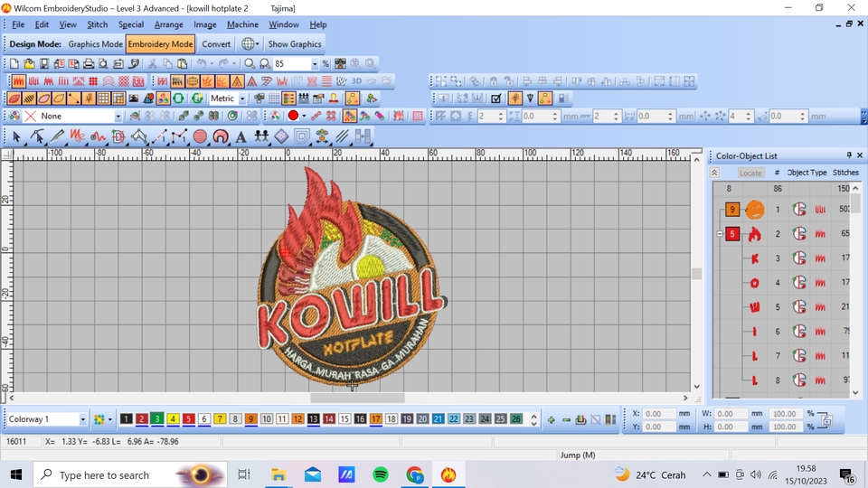Image resolution: width=868 pixels, height=488 pixels.
Task: Open the Help menu
Action: pyautogui.click(x=317, y=24)
